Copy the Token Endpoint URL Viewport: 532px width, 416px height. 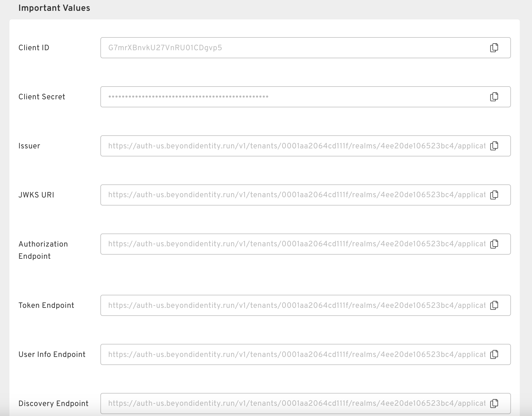click(x=494, y=305)
